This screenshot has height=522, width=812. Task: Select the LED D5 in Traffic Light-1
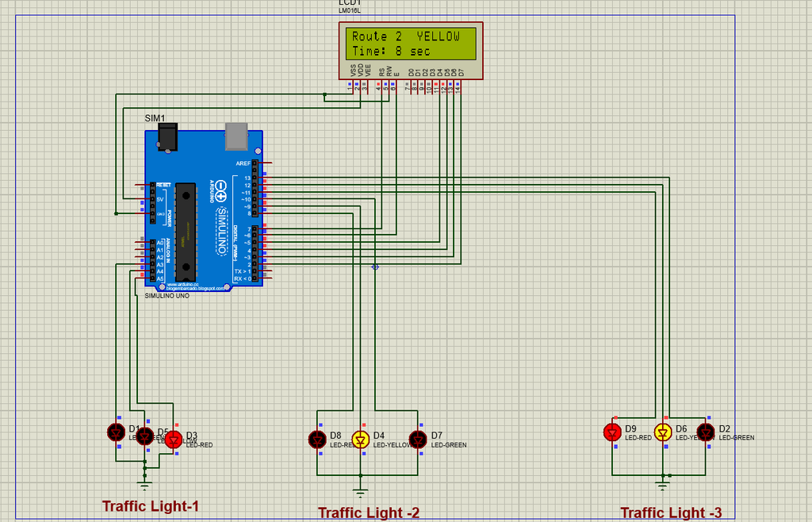coord(145,436)
